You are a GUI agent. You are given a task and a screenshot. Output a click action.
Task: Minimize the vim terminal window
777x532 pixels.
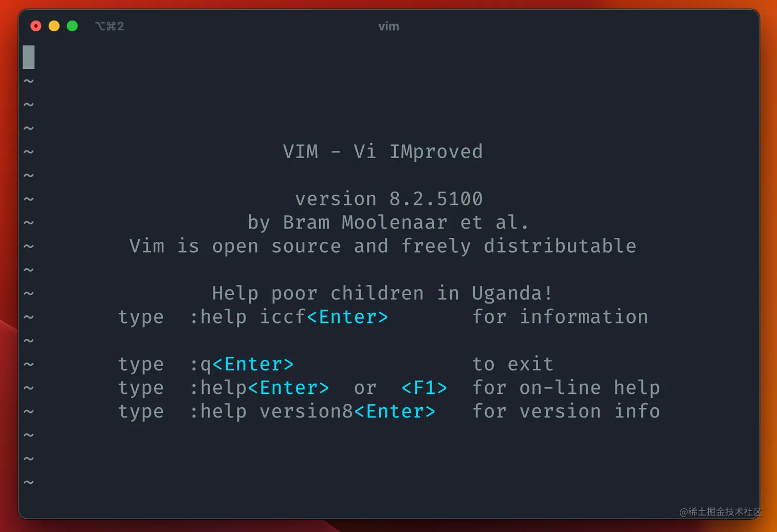pyautogui.click(x=54, y=26)
